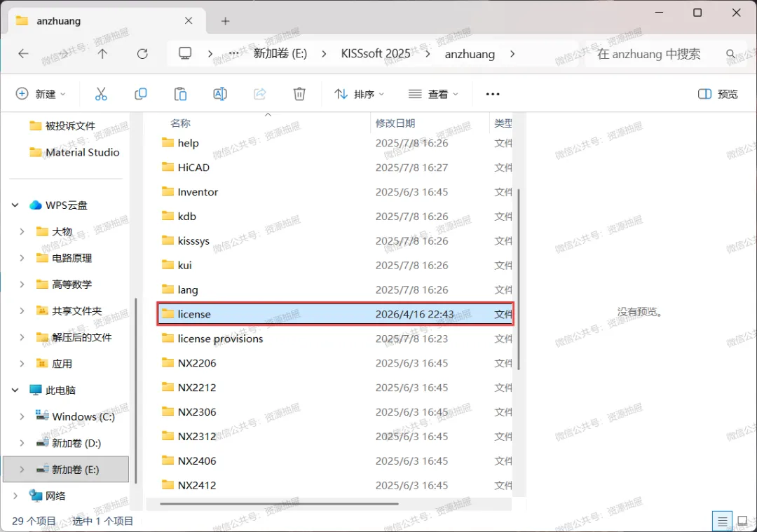Toggle the 预览 preview pane
This screenshot has width=757, height=532.
(718, 94)
